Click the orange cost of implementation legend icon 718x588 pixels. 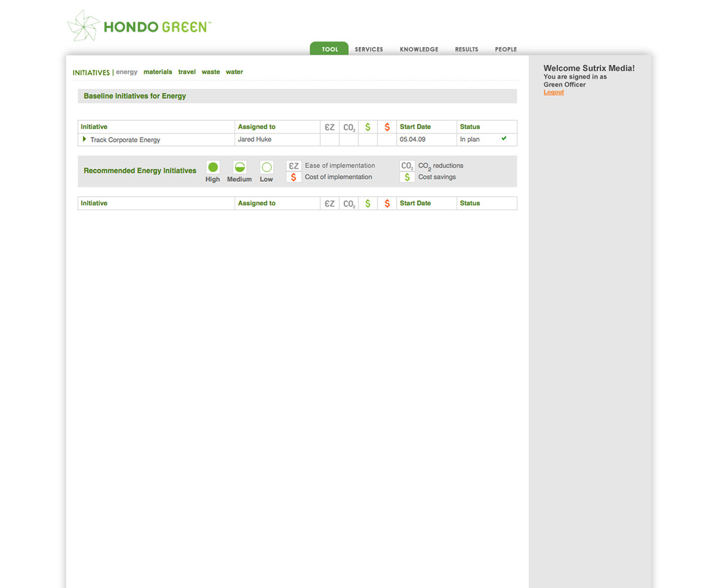coord(293,177)
